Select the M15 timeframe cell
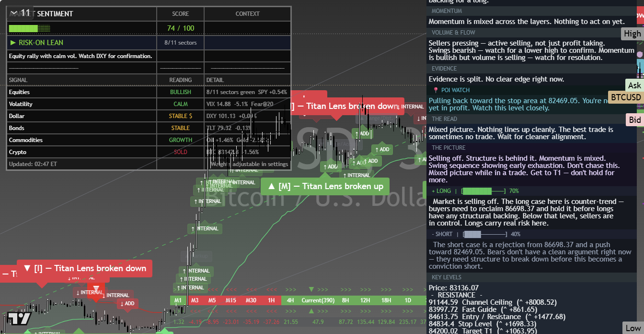This screenshot has height=334, width=644. [x=231, y=300]
